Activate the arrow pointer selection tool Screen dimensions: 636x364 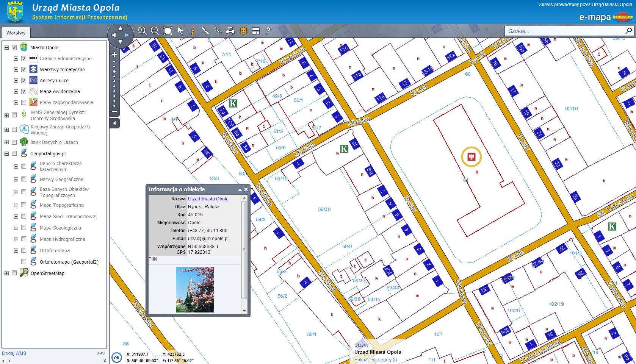tap(180, 31)
